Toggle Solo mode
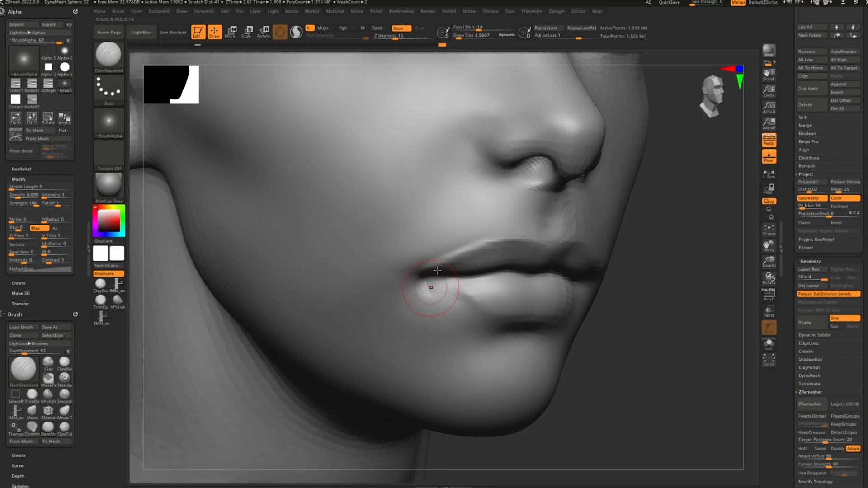The width and height of the screenshot is (868, 488). click(769, 344)
